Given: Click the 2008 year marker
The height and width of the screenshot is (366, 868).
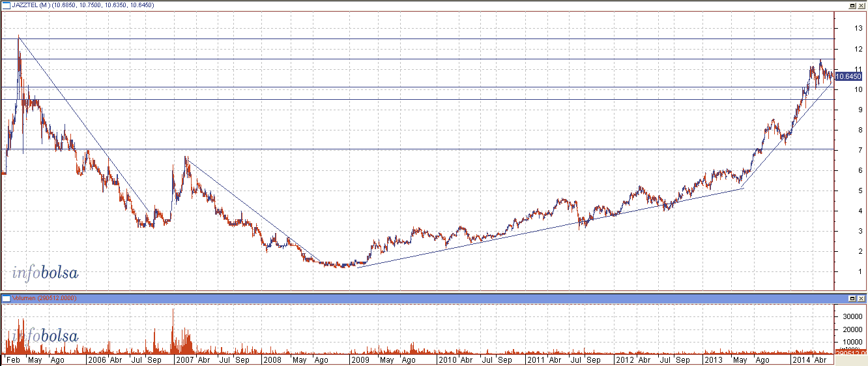Looking at the screenshot, I should (272, 359).
